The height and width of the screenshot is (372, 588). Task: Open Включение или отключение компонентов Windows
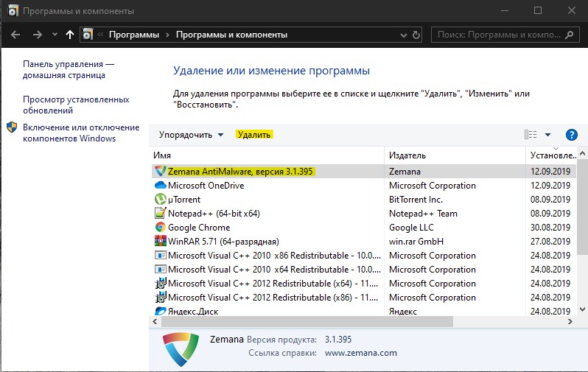point(81,133)
